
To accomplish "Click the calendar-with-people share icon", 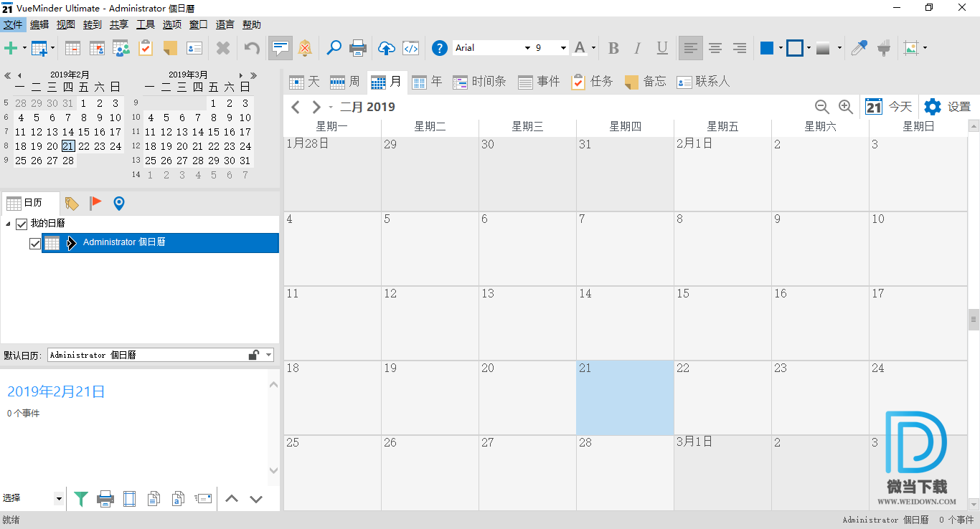I will 121,48.
